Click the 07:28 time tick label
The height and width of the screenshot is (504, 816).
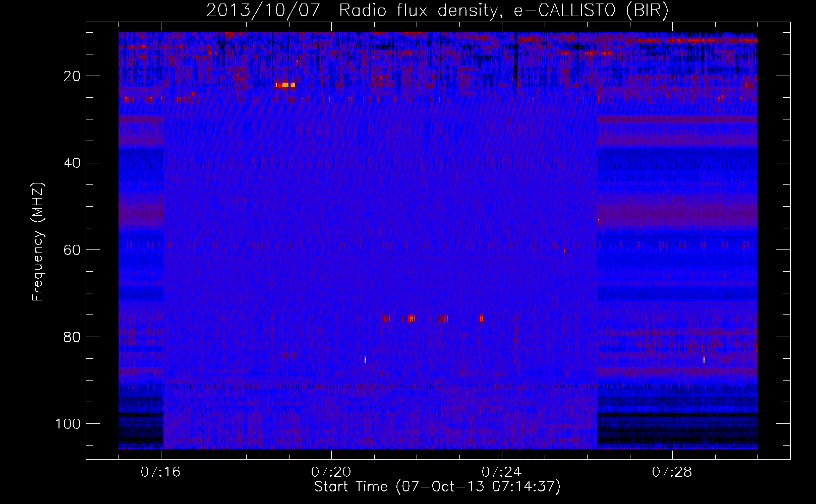pyautogui.click(x=672, y=472)
